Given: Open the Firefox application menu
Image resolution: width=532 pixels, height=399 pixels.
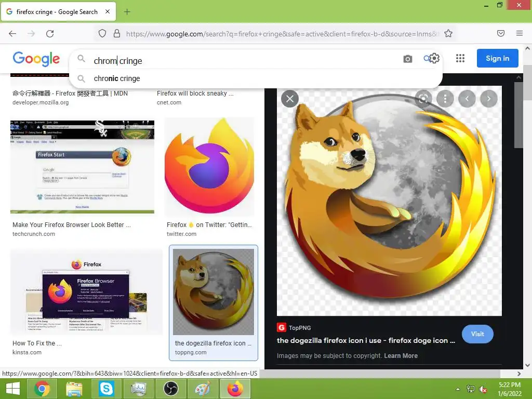Looking at the screenshot, I should [519, 33].
